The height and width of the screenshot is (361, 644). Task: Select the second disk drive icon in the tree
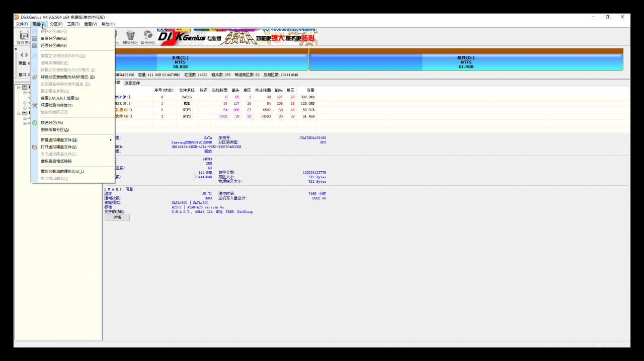coord(25,113)
